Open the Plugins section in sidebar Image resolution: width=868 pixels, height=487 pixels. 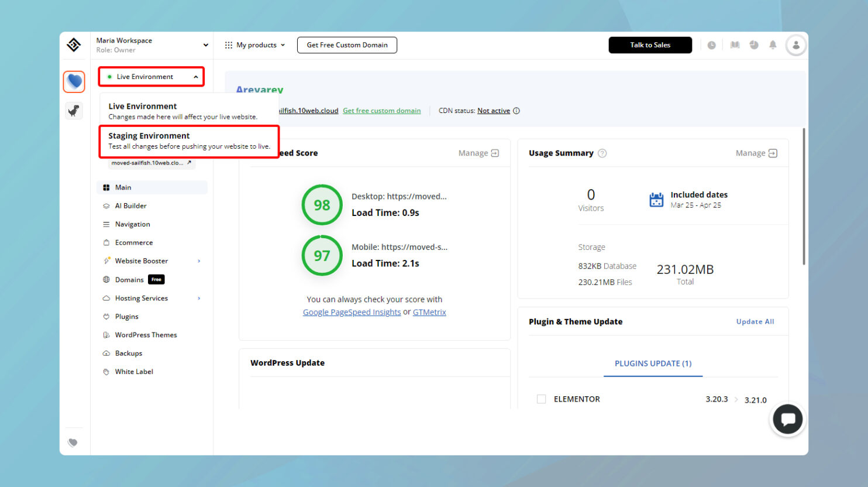pyautogui.click(x=126, y=316)
